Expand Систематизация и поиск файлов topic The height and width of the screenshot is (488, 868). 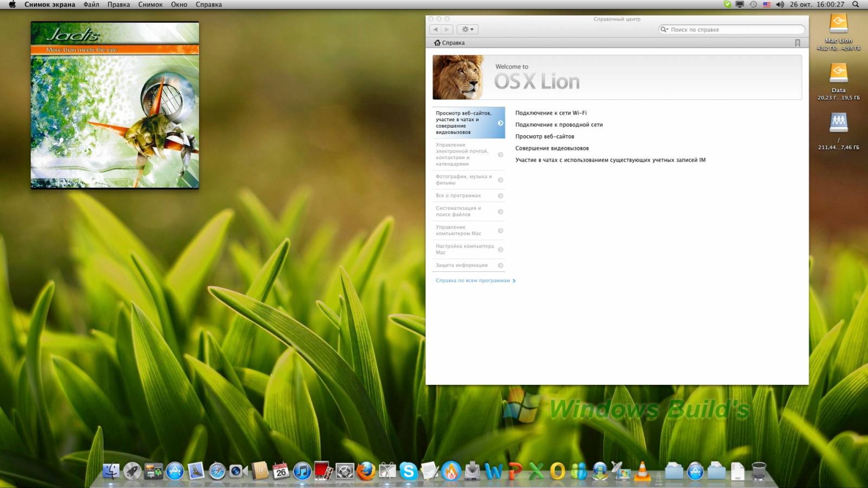[469, 211]
